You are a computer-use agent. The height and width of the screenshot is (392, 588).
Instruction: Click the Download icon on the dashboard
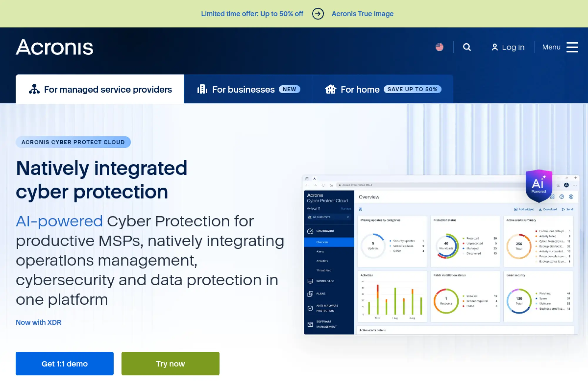coord(540,209)
